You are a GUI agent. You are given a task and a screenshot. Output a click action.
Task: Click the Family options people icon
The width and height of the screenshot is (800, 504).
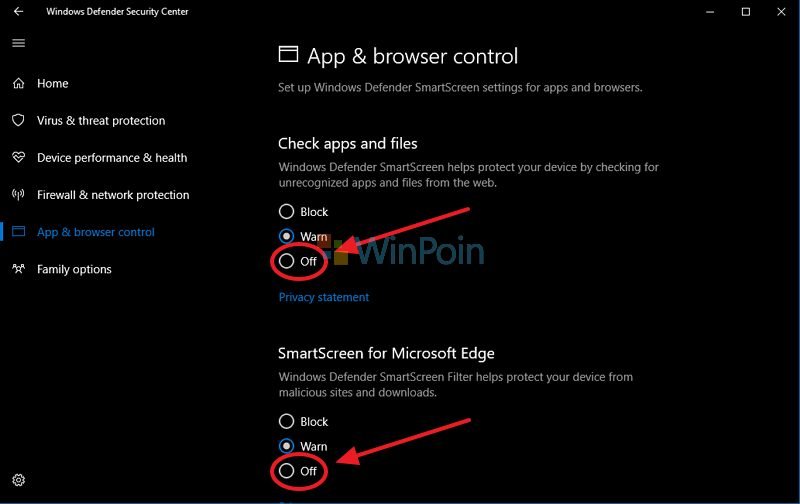tap(18, 269)
